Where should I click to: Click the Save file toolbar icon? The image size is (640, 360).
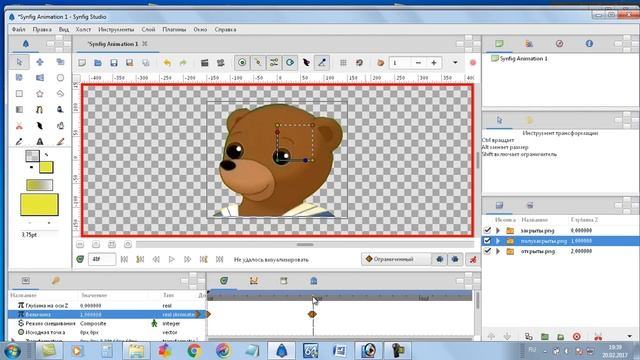point(114,63)
